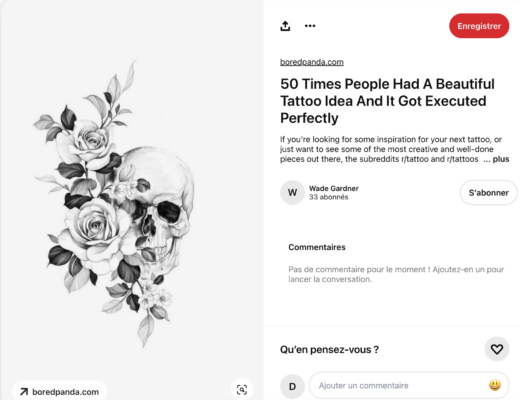520x400 pixels.
Task: Click the Wade Gardner profile name
Action: 334,188
